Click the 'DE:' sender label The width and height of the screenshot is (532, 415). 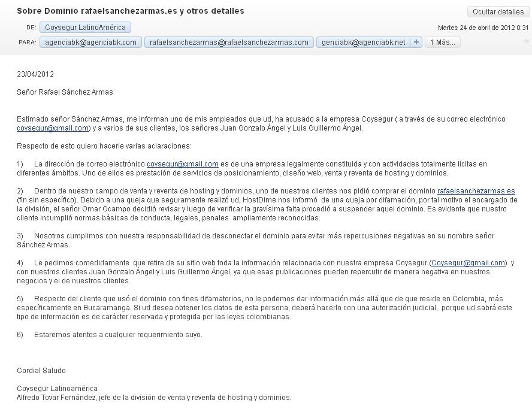pyautogui.click(x=31, y=28)
